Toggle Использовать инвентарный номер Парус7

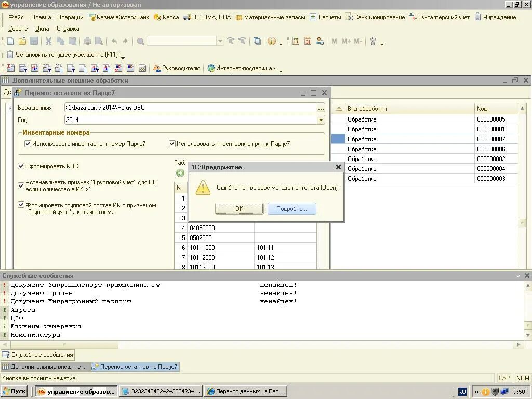tap(28, 144)
